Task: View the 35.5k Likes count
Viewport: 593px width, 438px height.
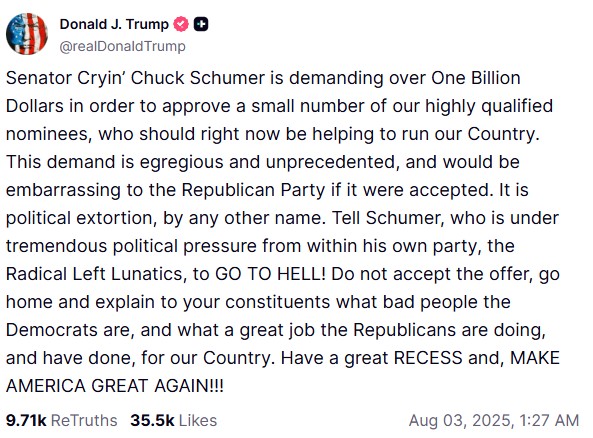Action: pyautogui.click(x=152, y=421)
